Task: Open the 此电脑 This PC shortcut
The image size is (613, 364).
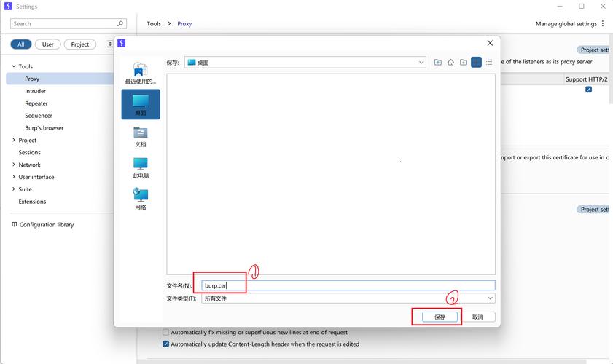Action: [141, 168]
